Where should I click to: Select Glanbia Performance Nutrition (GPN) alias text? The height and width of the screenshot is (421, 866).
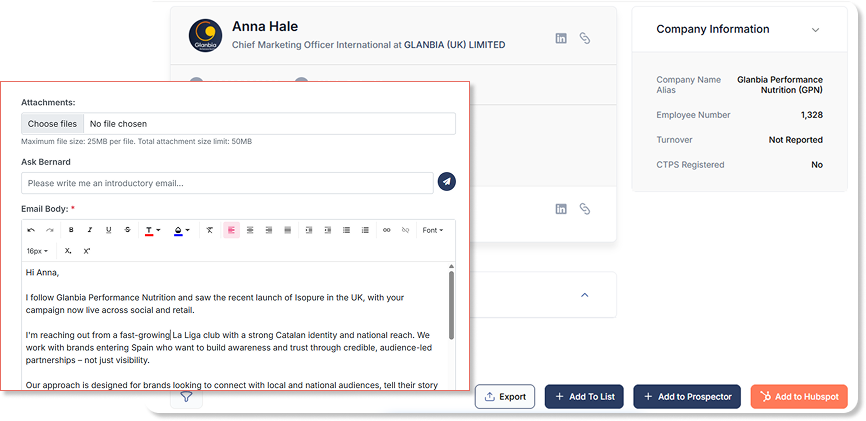(780, 85)
